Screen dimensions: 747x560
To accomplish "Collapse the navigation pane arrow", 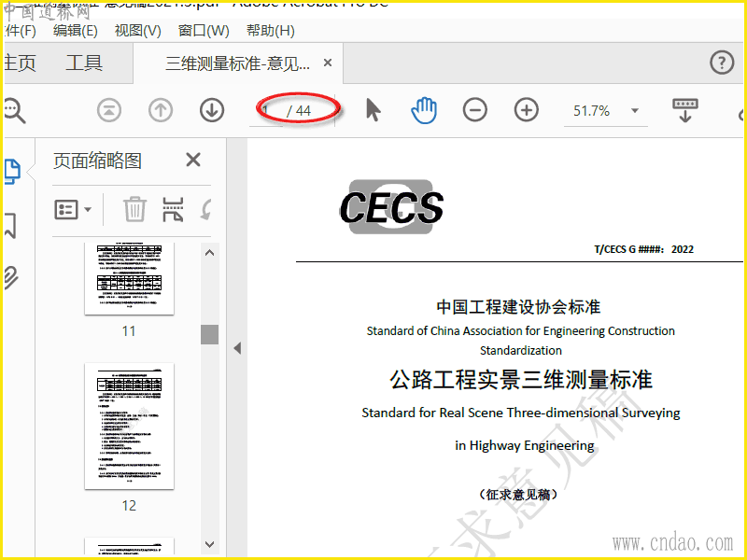I will [237, 348].
